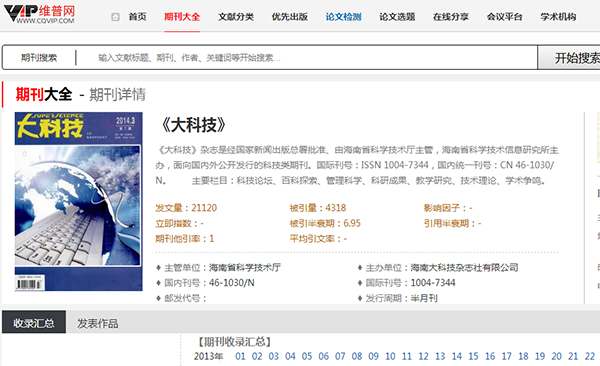The width and height of the screenshot is (600, 366).
Task: Open the 文献分类 menu item
Action: tap(236, 17)
